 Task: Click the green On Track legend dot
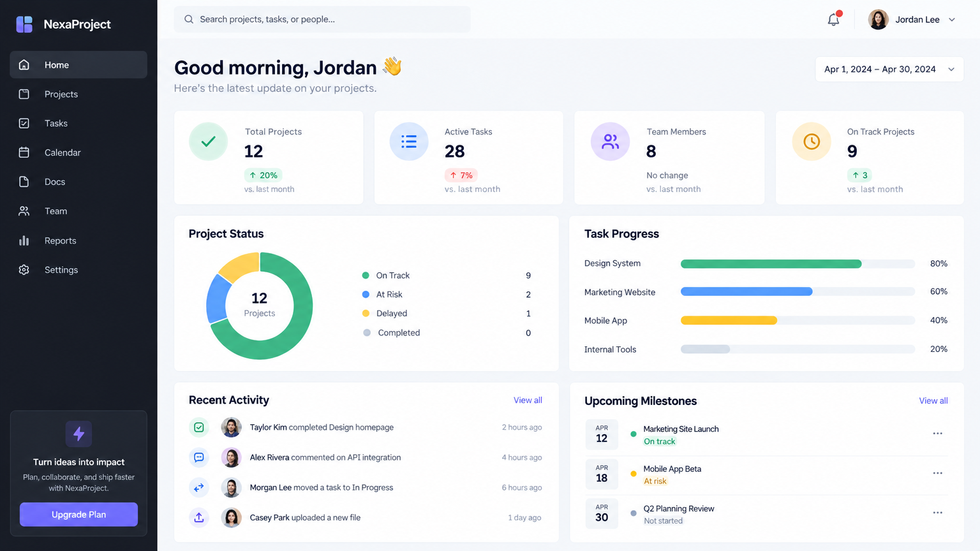click(366, 275)
